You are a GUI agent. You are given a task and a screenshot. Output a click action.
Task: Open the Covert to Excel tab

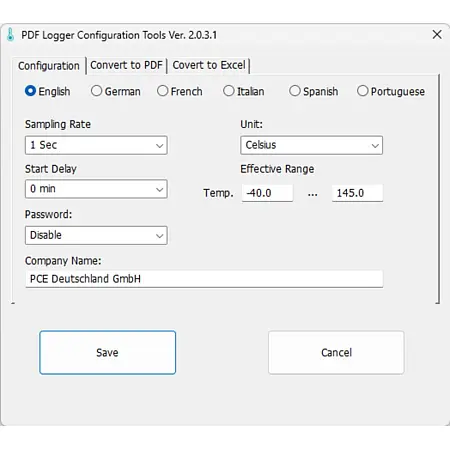pos(209,65)
